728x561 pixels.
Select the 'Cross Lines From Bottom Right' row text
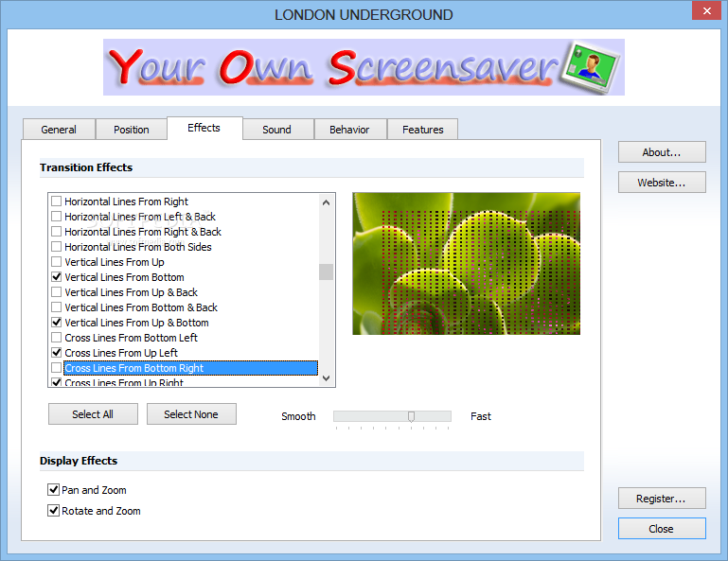[134, 368]
